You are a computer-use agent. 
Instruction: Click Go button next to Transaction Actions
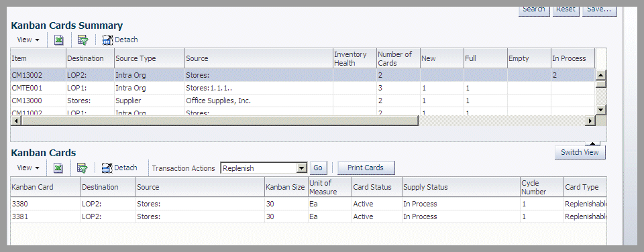318,168
